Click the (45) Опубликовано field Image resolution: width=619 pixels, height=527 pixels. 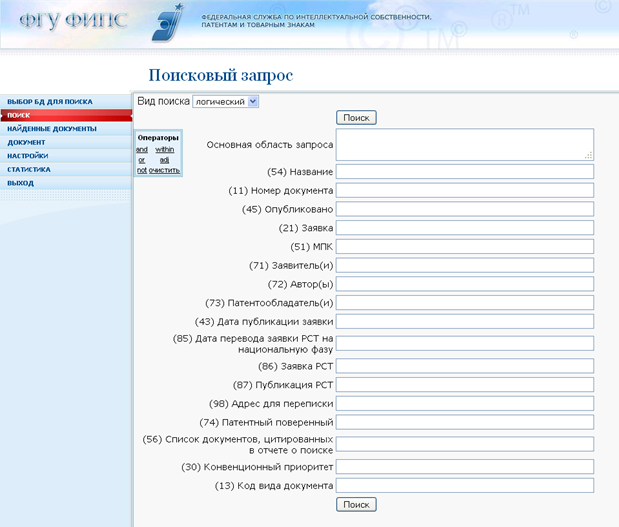(465, 209)
